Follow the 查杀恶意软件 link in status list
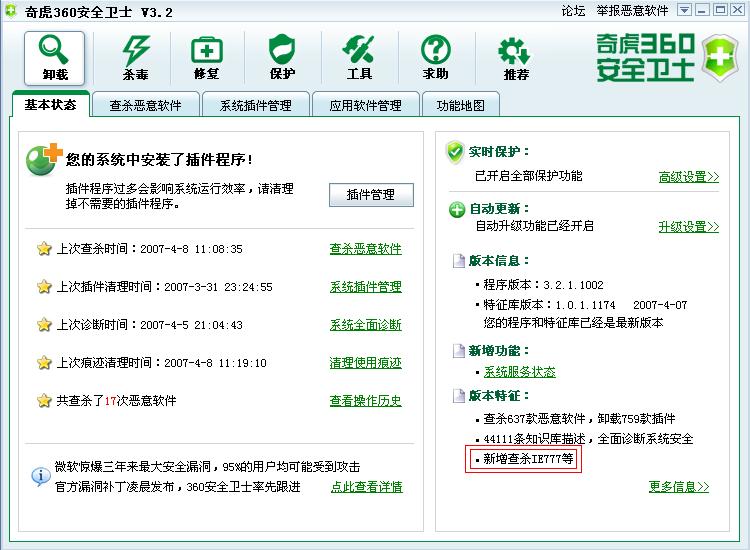The width and height of the screenshot is (750, 550). pyautogui.click(x=365, y=249)
